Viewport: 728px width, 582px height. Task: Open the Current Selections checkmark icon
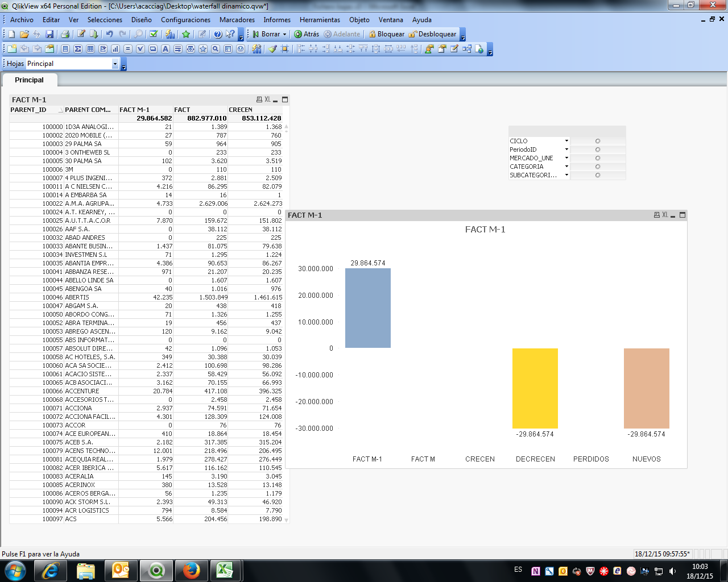pos(154,34)
